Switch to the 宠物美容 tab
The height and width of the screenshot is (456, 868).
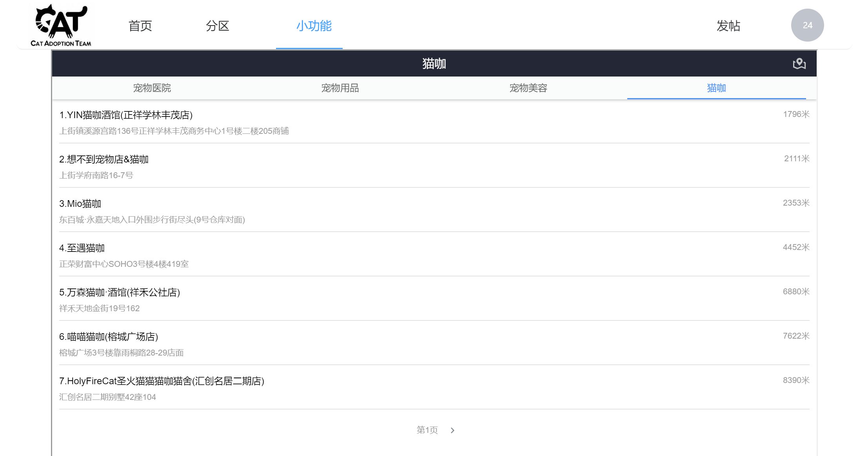[x=528, y=88]
